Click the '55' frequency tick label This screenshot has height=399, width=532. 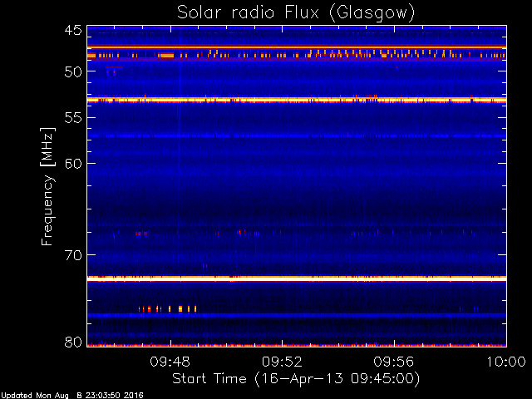pos(73,118)
